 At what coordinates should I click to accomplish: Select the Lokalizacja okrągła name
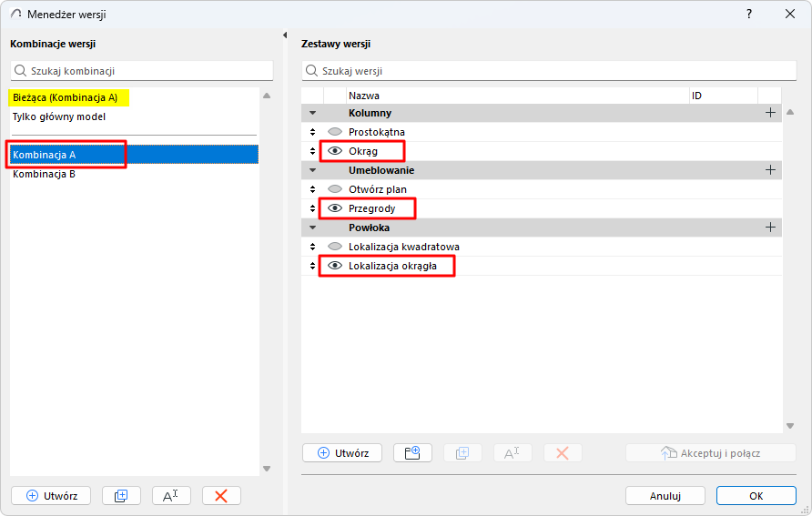tap(392, 266)
